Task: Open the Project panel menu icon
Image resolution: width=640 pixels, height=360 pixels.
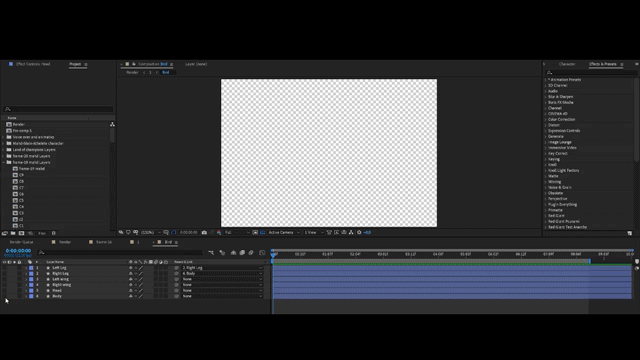Action: pos(85,64)
